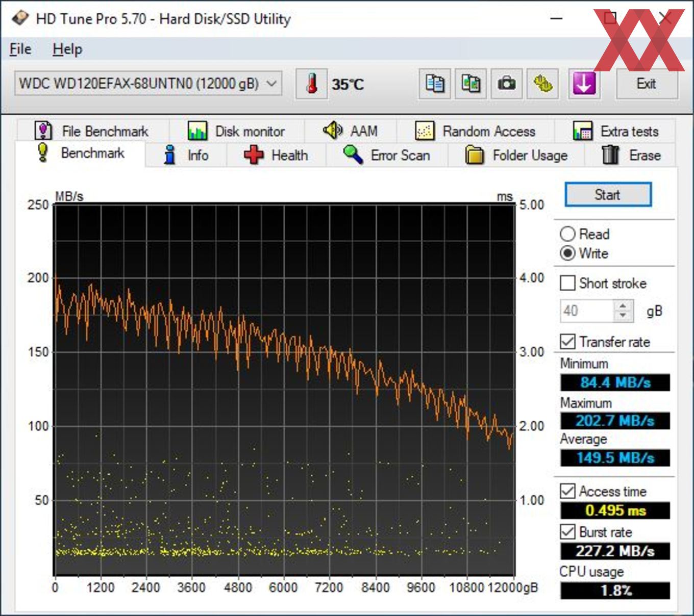Click the purple download arrow icon
Image resolution: width=694 pixels, height=616 pixels.
[x=584, y=84]
